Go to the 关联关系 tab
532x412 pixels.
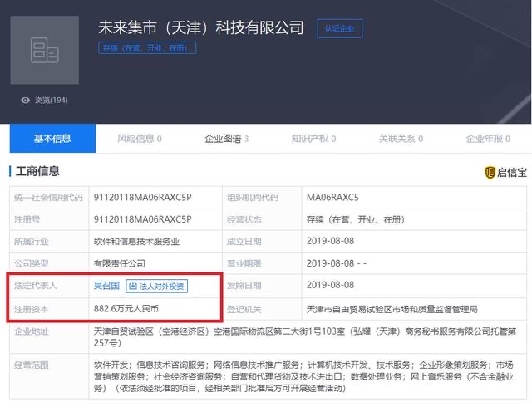point(400,139)
